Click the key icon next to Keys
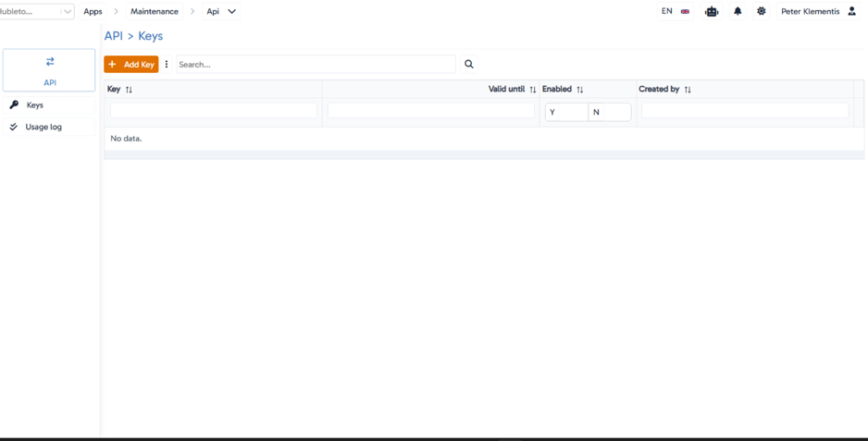The height and width of the screenshot is (441, 868). point(14,104)
